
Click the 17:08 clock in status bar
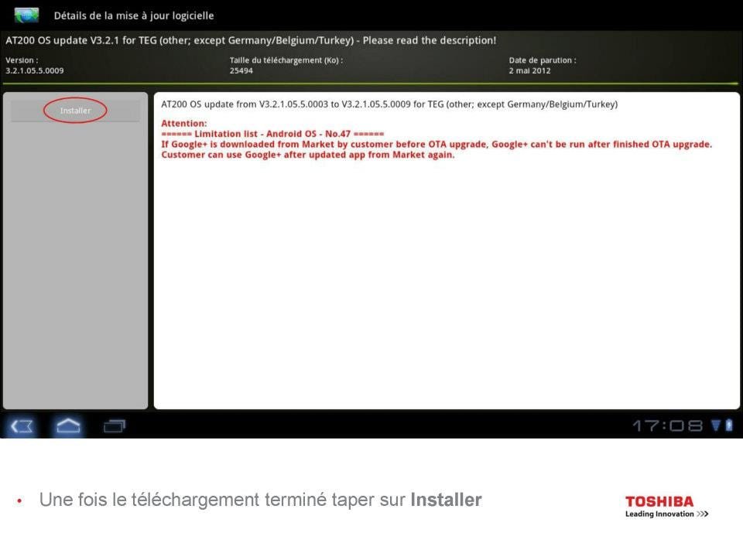tap(667, 425)
